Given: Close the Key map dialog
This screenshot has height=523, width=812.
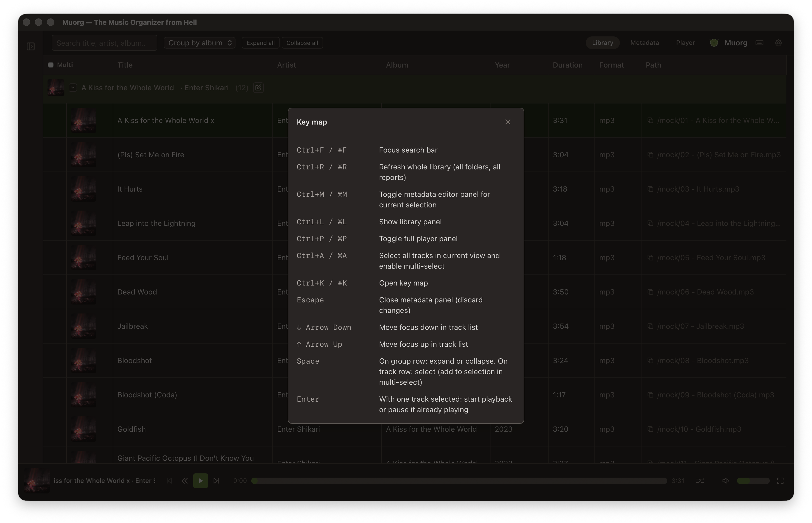Looking at the screenshot, I should coord(508,122).
